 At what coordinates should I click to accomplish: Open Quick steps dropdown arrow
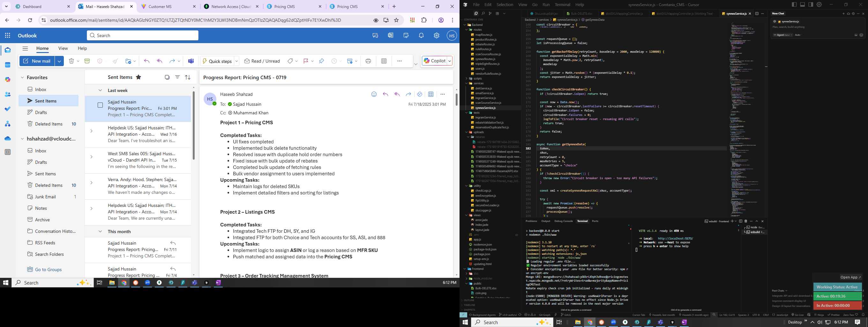tap(236, 61)
